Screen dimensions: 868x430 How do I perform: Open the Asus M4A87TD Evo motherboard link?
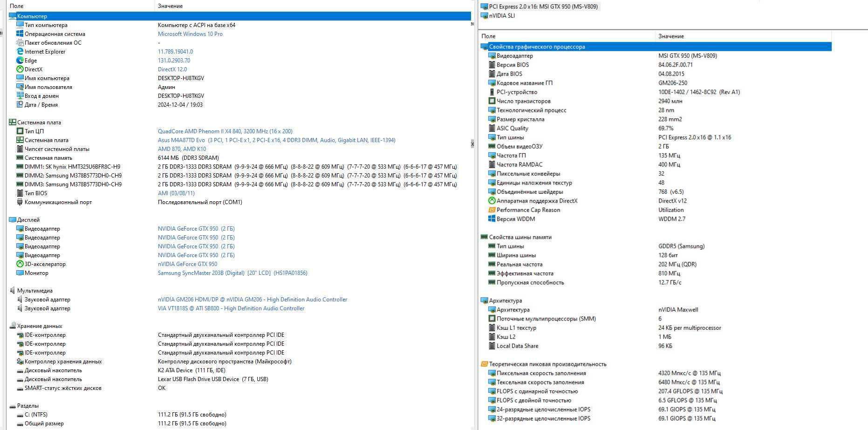point(276,140)
